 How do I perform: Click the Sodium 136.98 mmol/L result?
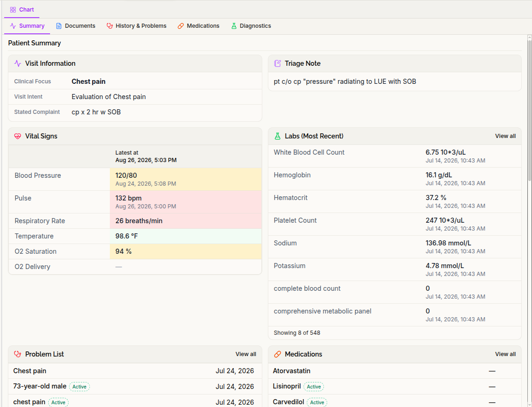448,243
